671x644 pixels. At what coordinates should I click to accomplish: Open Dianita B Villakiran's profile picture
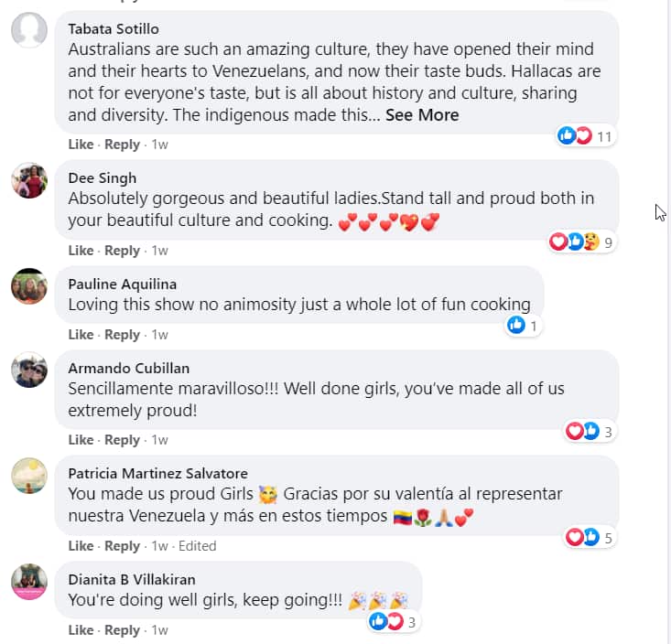pos(29,582)
